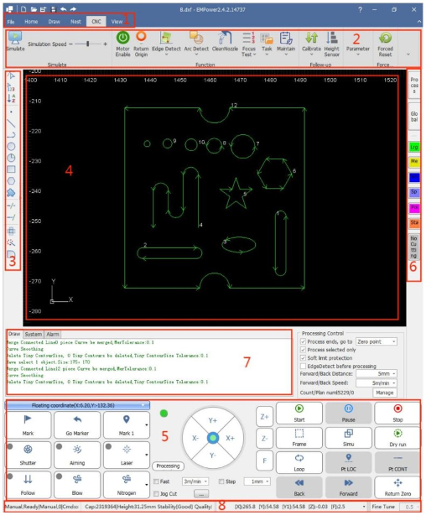
Task: Click the Start processing button
Action: pos(299,413)
